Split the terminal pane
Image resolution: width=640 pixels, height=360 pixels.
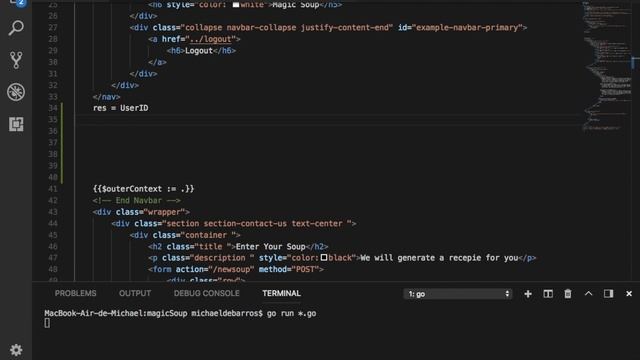pos(548,294)
